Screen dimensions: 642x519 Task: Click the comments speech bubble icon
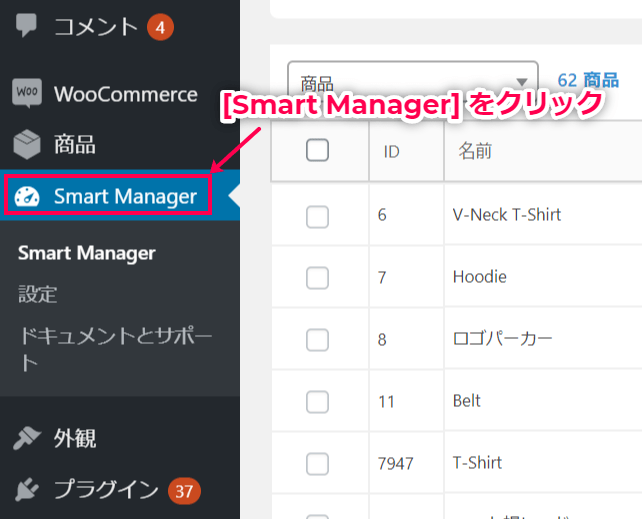click(26, 25)
